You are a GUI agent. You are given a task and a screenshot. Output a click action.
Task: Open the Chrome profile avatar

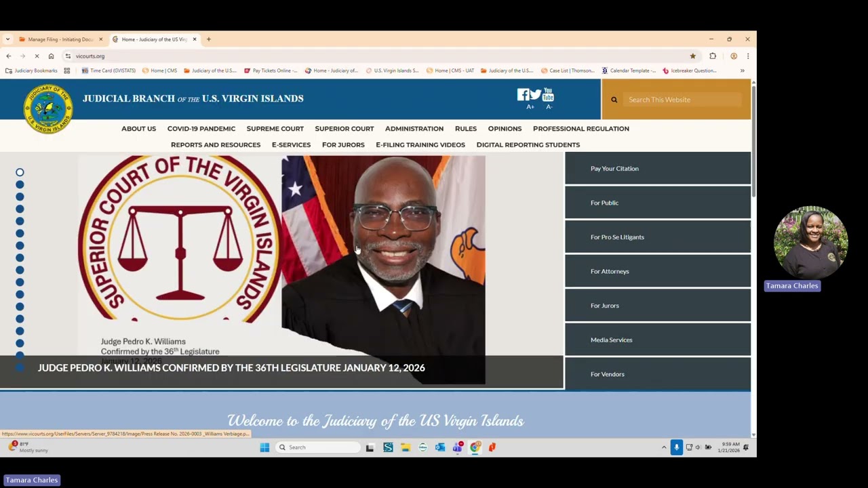point(733,56)
